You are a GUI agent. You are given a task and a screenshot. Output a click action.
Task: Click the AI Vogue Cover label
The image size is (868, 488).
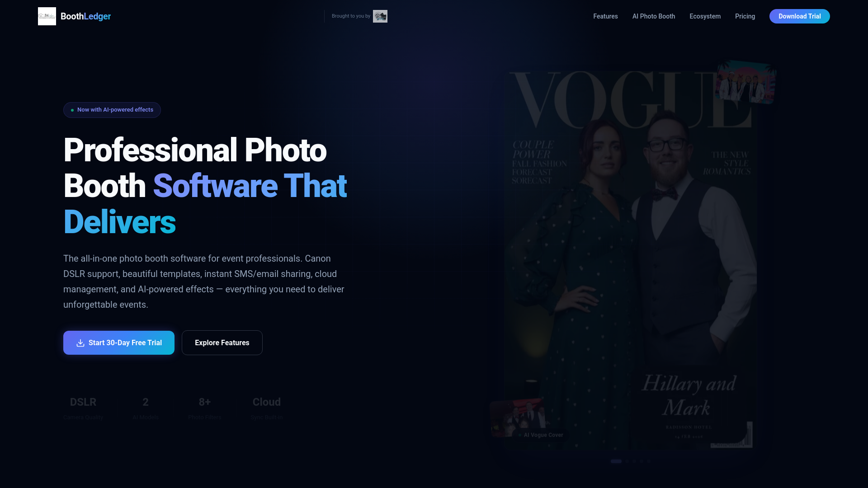pos(541,435)
